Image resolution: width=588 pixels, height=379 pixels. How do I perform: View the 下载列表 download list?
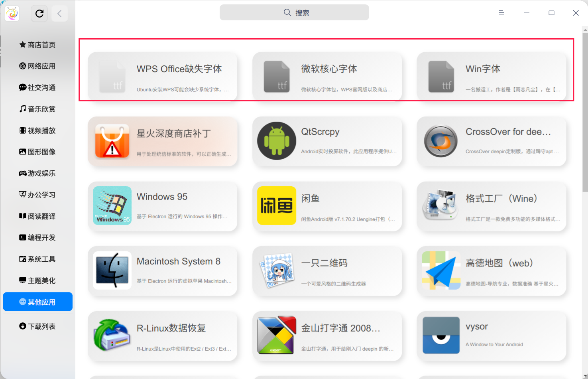click(x=37, y=326)
